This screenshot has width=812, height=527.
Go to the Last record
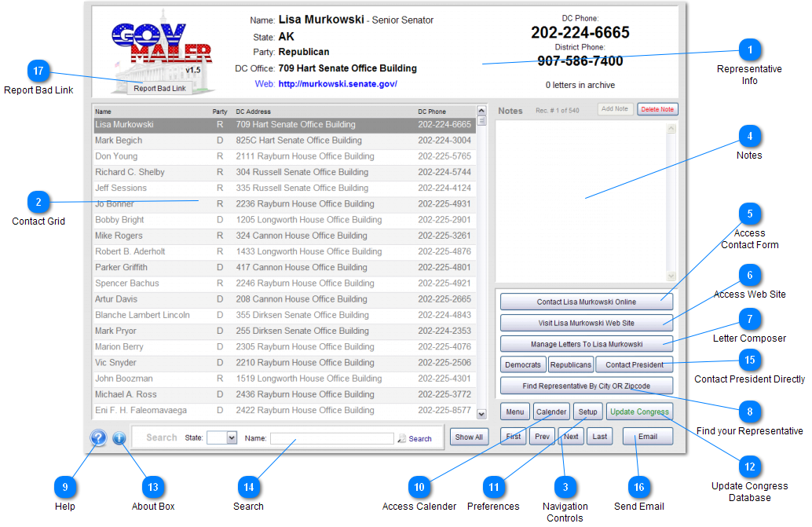[600, 437]
